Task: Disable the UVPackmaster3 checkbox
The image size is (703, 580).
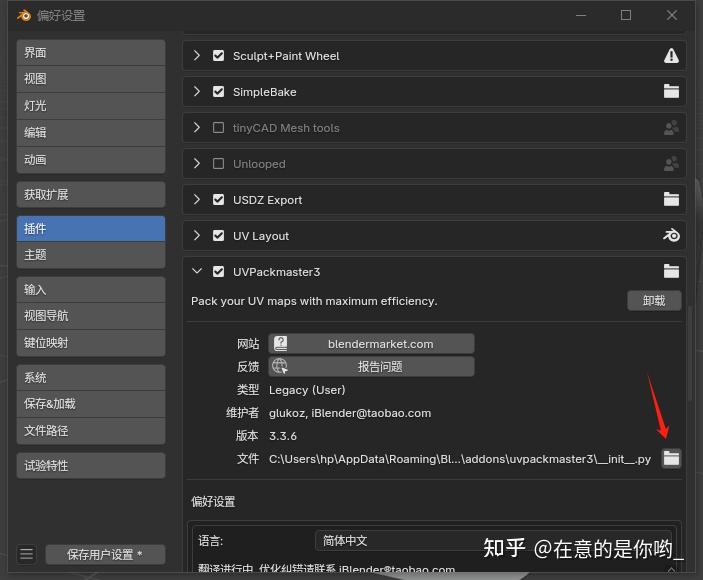Action: pos(218,272)
